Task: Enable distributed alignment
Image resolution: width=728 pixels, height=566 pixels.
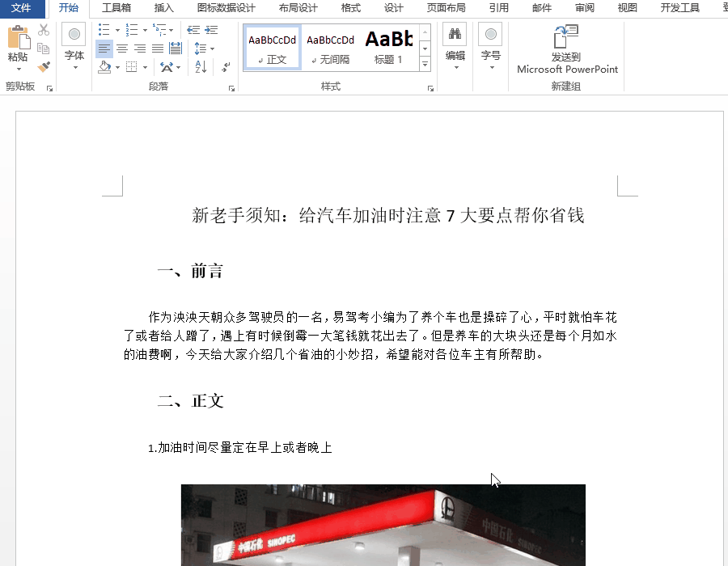Action: (174, 49)
